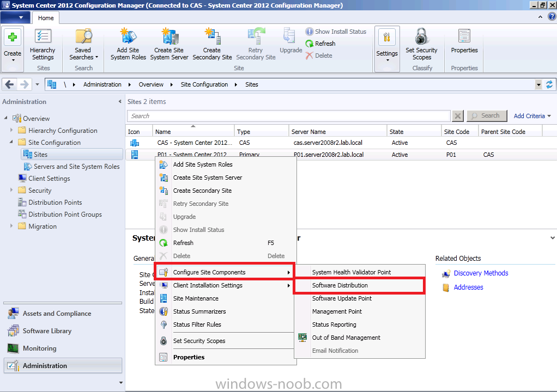The width and height of the screenshot is (557, 392).
Task: Open Client Installation Settings submenu
Action: 226,286
